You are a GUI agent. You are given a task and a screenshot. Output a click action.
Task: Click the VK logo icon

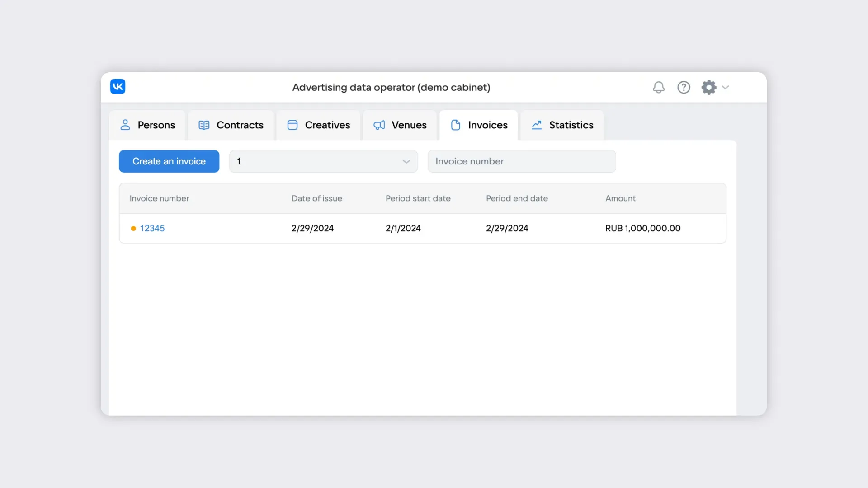tap(118, 86)
